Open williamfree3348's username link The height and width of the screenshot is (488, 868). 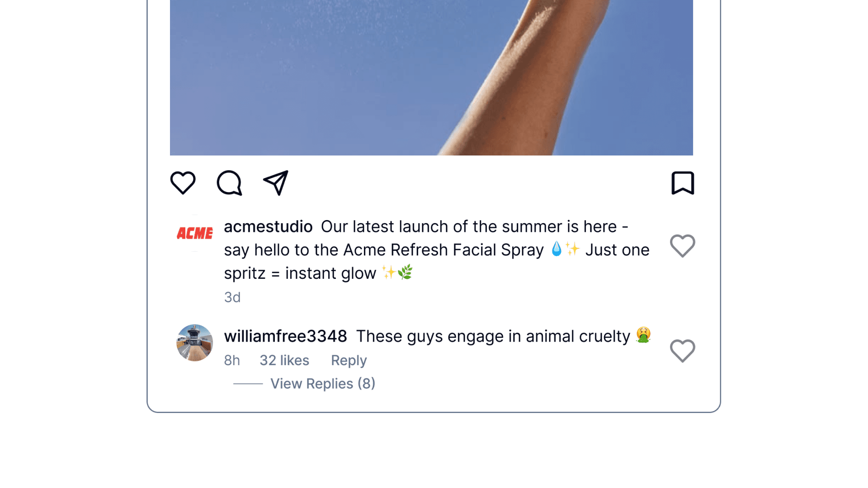pyautogui.click(x=285, y=336)
